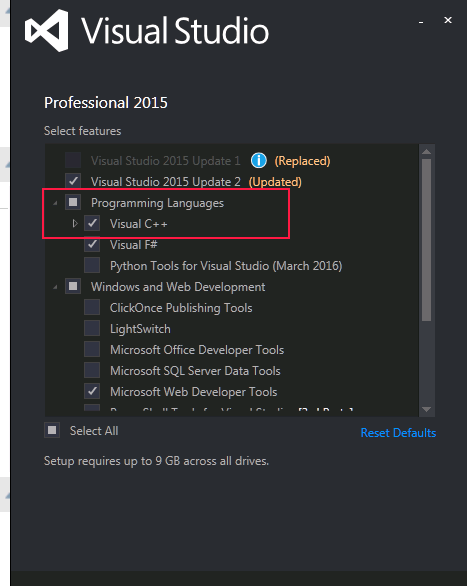Screen dimensions: 467x586
Task: Click the LightSwitch label
Action: point(140,329)
